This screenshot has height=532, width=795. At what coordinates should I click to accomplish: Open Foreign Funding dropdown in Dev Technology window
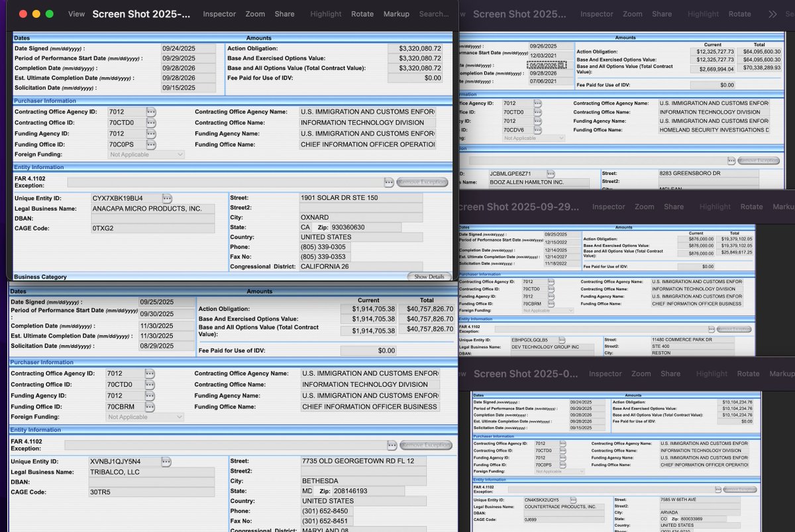pos(547,311)
